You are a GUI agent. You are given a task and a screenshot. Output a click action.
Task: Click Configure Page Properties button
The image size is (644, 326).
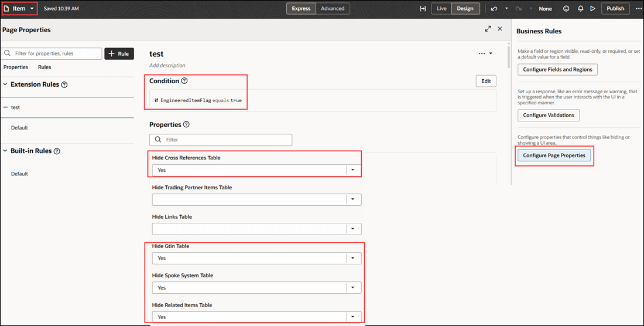click(554, 155)
